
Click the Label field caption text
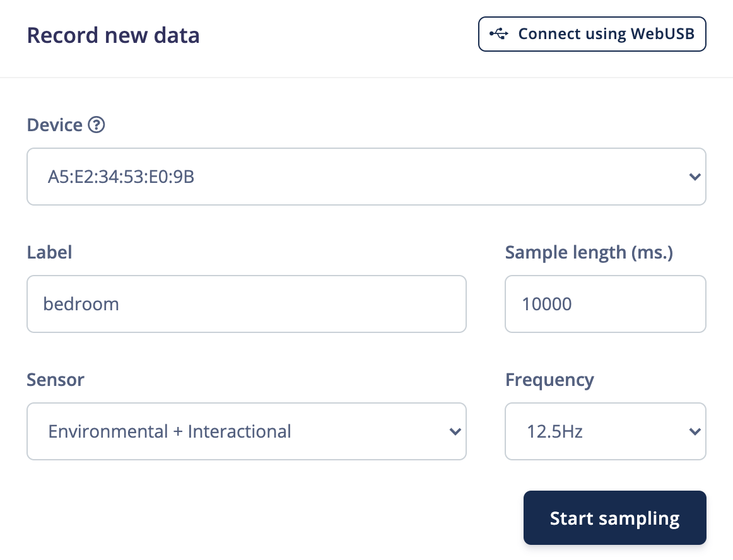click(x=49, y=253)
